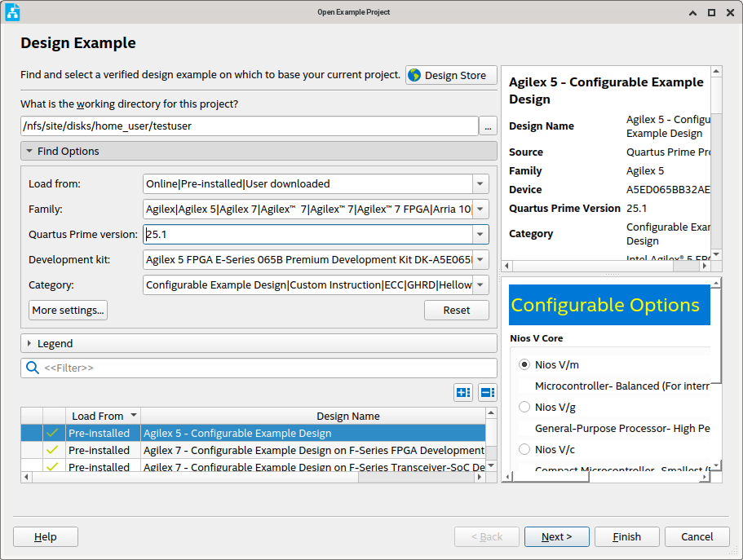Screen dimensions: 743x560
Task: Click the filter search magnifier icon
Action: click(33, 368)
